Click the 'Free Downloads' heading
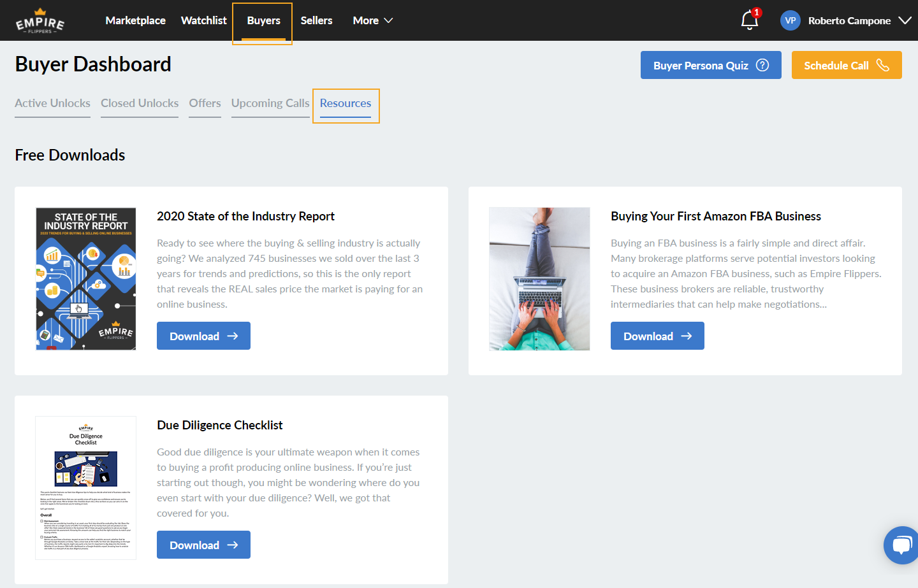Image resolution: width=918 pixels, height=588 pixels. click(x=70, y=155)
